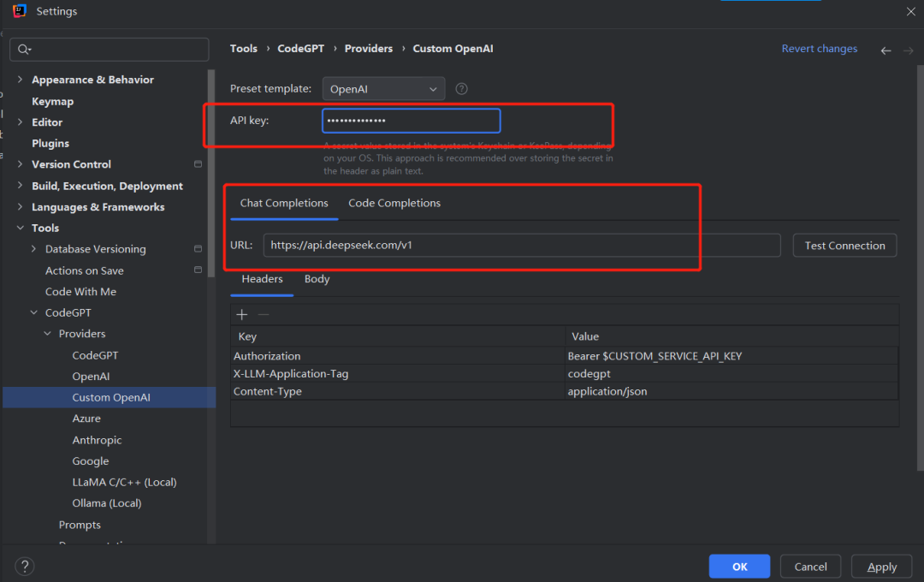
Task: Switch to the Body tab
Action: pos(317,279)
